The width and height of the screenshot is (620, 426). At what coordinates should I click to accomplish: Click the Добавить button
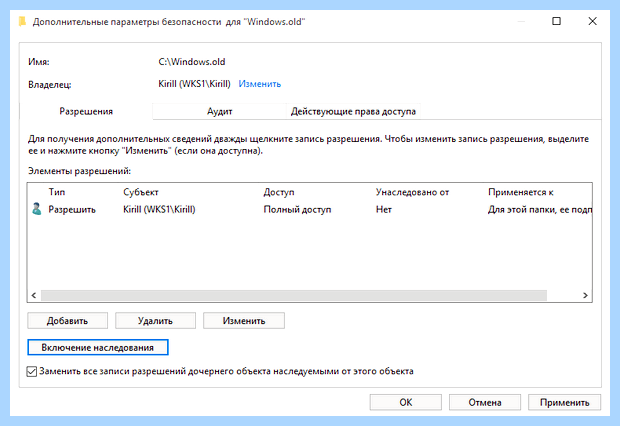[67, 321]
